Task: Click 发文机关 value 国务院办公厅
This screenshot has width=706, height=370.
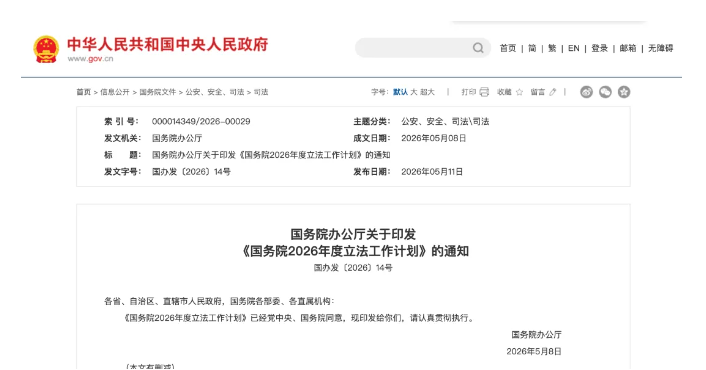Action: [177, 138]
